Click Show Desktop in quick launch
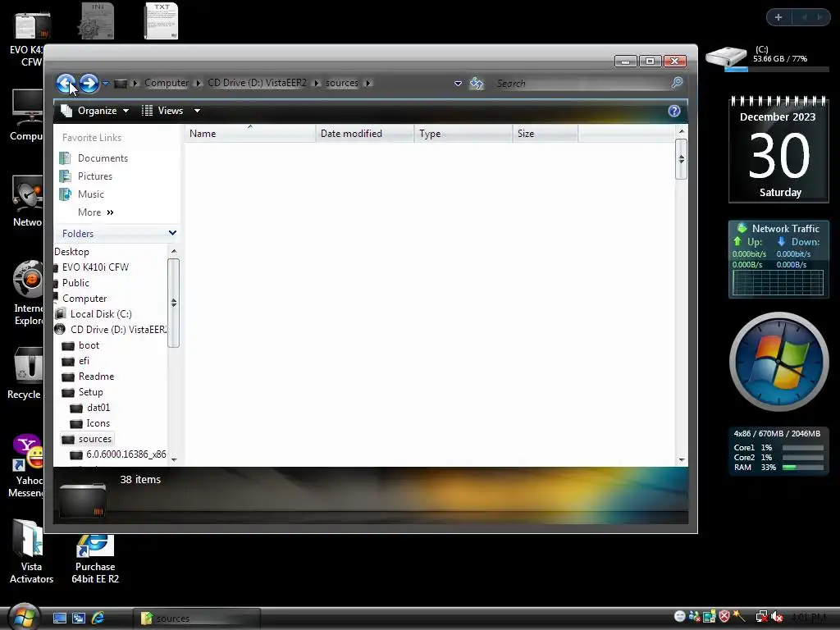The image size is (840, 630). (x=59, y=619)
